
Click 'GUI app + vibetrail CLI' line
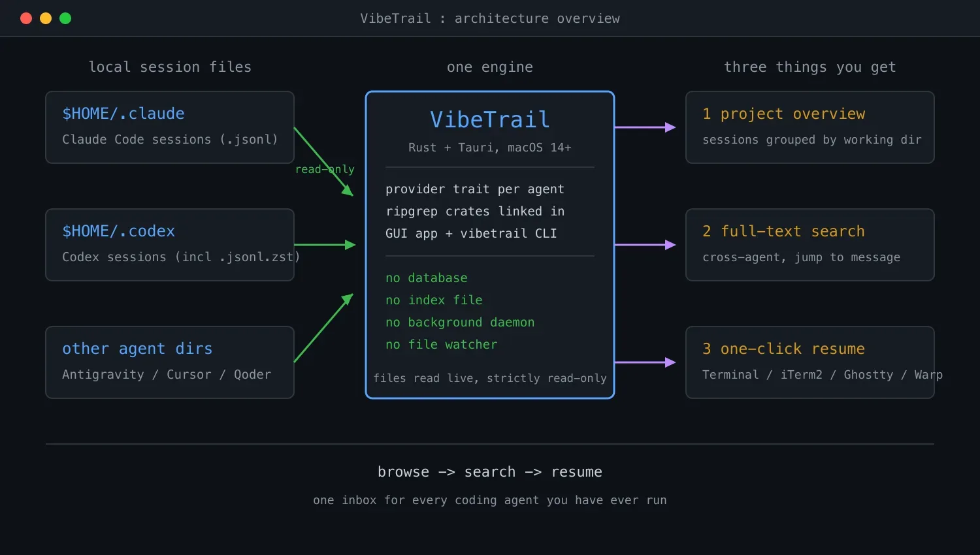pyautogui.click(x=471, y=234)
